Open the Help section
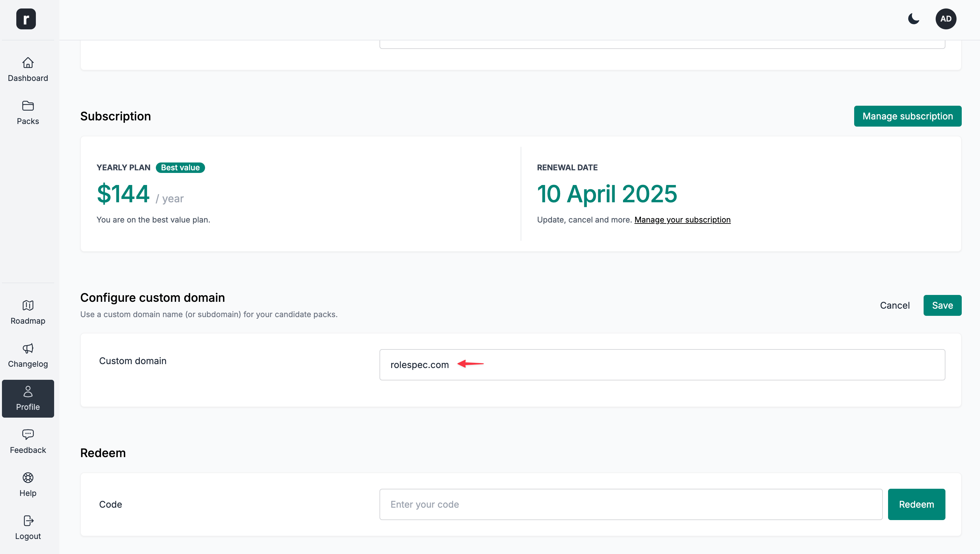 pyautogui.click(x=28, y=485)
